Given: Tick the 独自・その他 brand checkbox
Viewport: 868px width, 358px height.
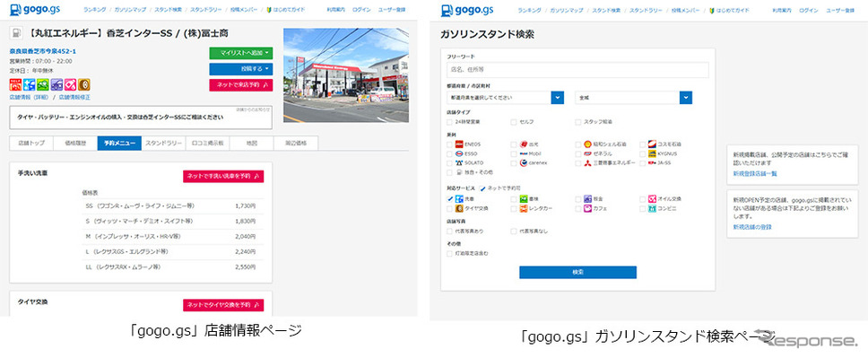Looking at the screenshot, I should pos(450,172).
